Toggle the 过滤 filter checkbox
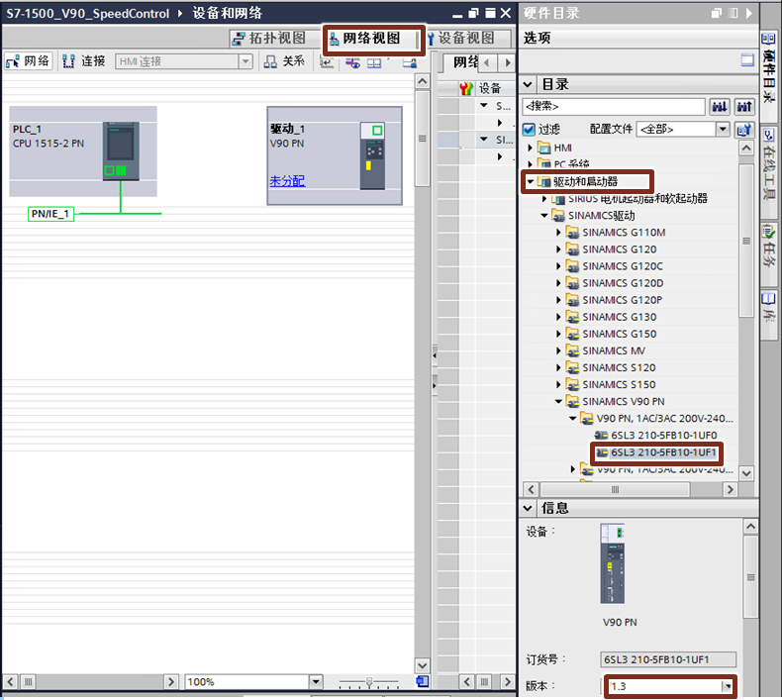 click(529, 130)
